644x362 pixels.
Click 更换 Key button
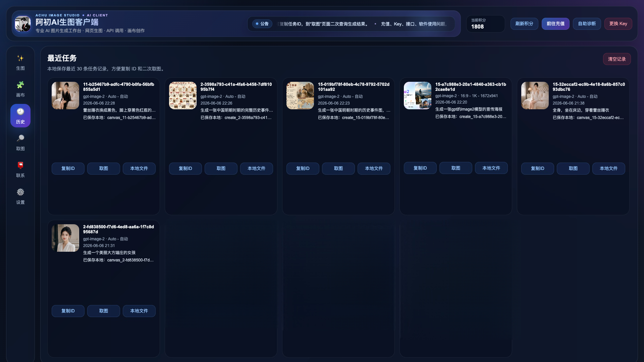pos(618,24)
